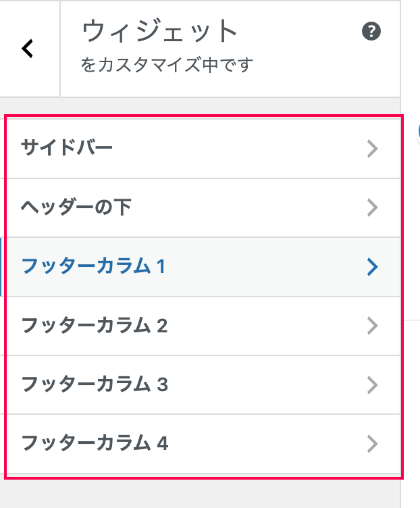Expand the highlighted フッターカラム 1 section

203,267
